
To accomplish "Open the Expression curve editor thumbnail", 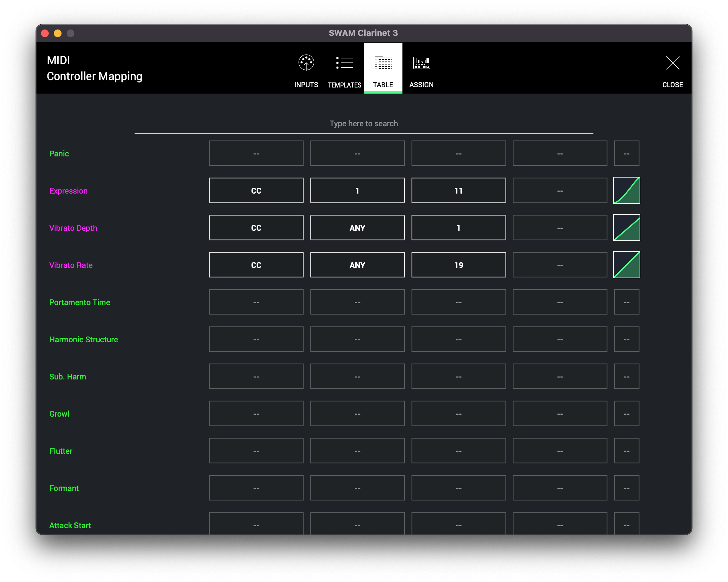I will 626,190.
